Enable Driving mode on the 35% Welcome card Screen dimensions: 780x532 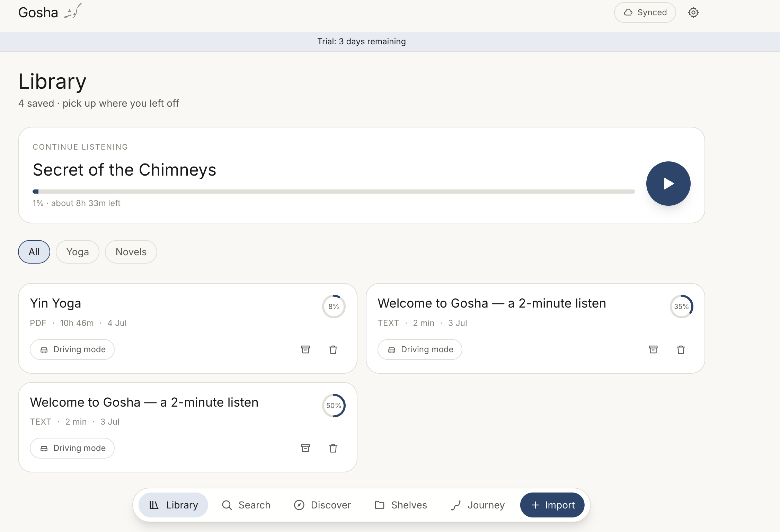(420, 349)
